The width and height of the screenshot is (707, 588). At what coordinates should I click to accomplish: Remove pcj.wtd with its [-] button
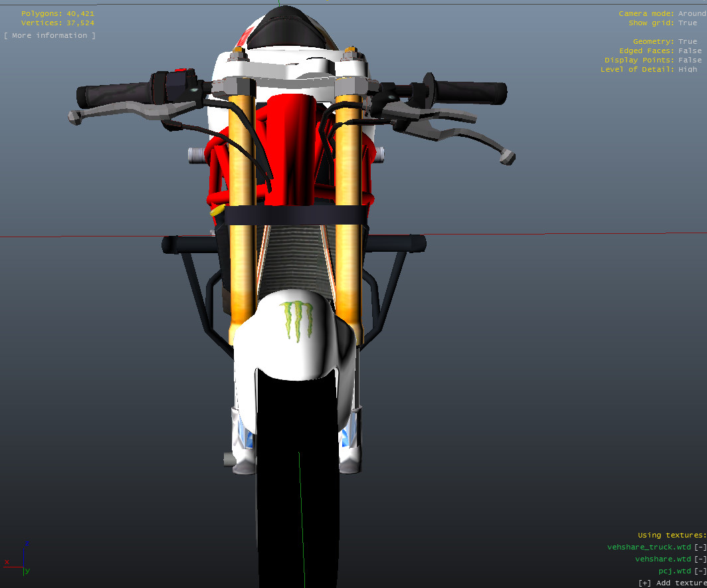pyautogui.click(x=700, y=571)
